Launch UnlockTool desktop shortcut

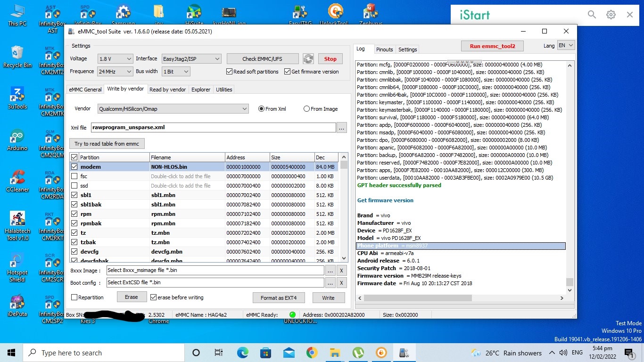tap(334, 15)
